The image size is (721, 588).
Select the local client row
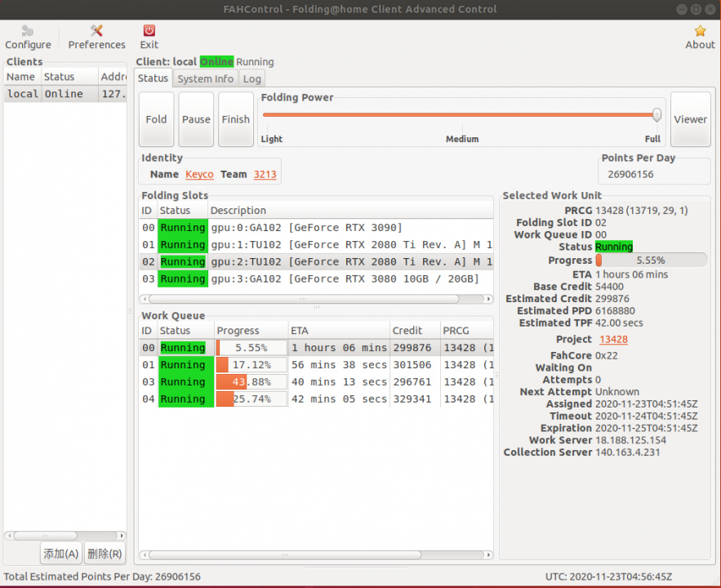pos(65,94)
